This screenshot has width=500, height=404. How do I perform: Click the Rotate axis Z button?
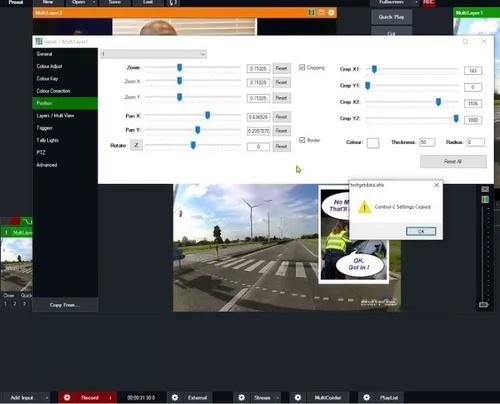[x=136, y=145]
